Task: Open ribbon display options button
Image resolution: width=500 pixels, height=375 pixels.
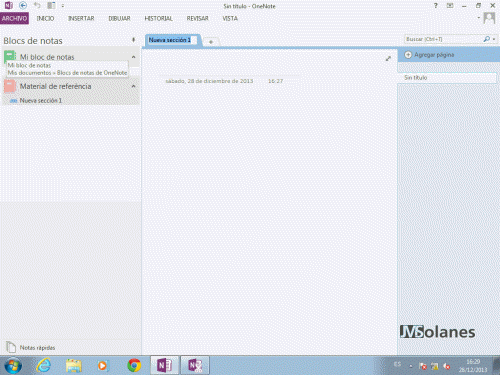Action: 450,6
